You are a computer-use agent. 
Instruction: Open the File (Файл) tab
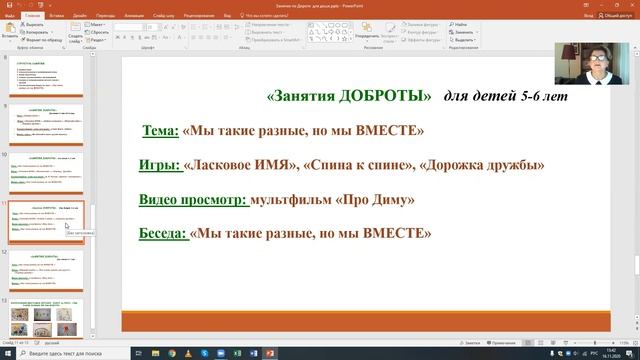coord(9,16)
